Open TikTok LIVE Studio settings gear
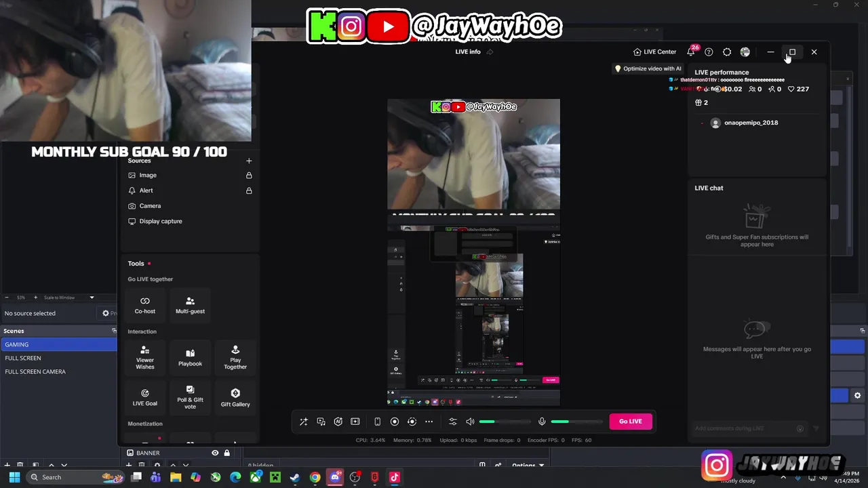 727,52
